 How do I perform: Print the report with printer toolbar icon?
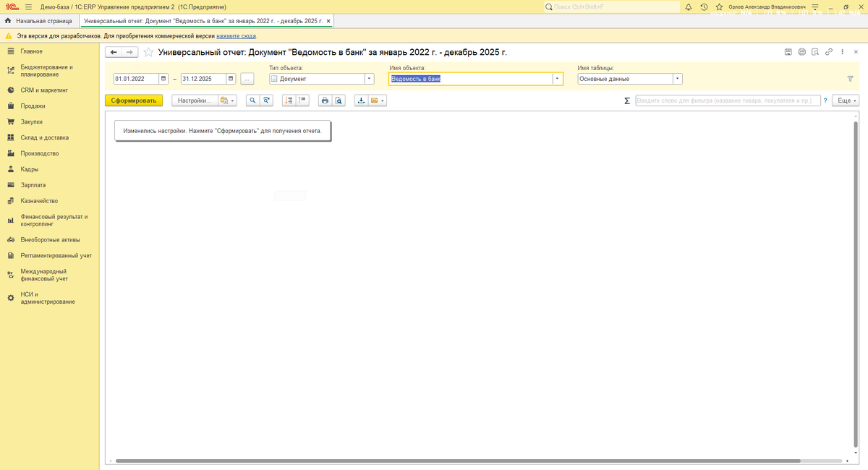[325, 101]
